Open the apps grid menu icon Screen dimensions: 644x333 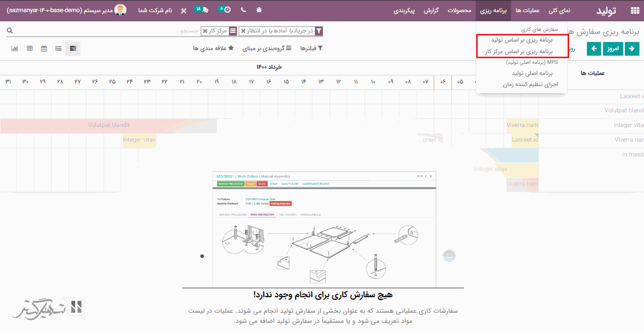tap(634, 10)
